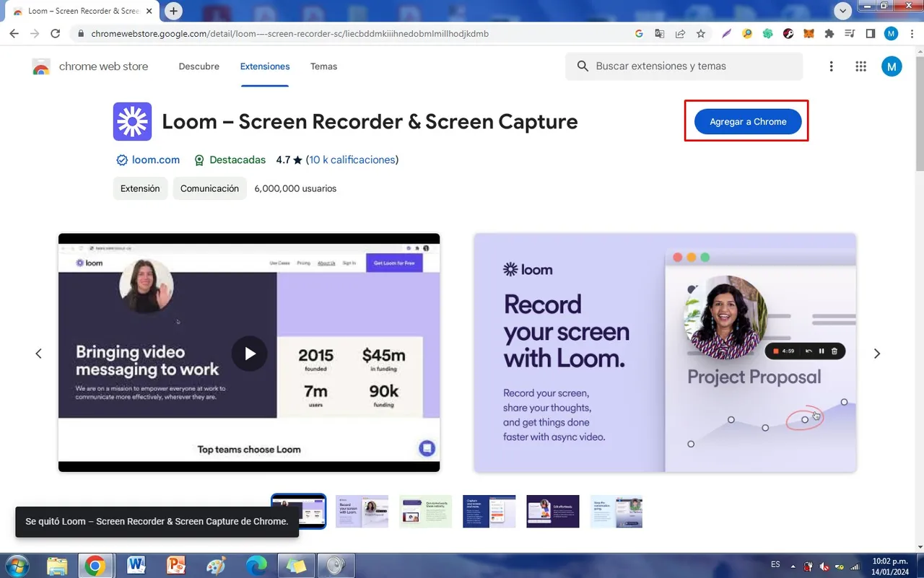Select the first carousel thumbnail
This screenshot has width=924, height=578.
pyautogui.click(x=299, y=512)
